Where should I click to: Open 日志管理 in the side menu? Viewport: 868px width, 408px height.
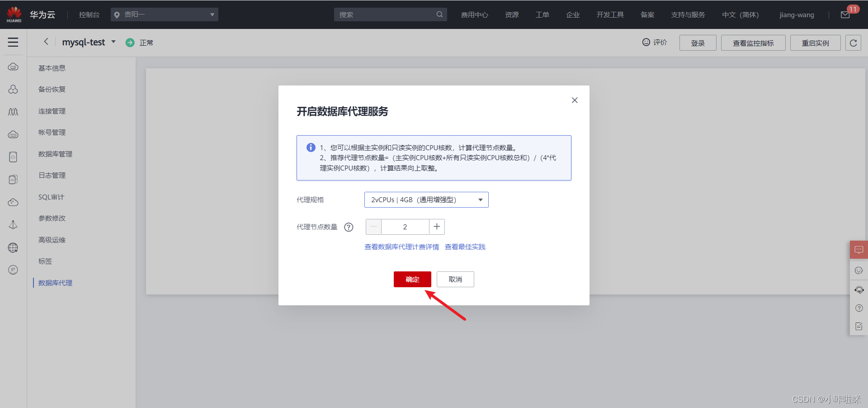tap(52, 175)
